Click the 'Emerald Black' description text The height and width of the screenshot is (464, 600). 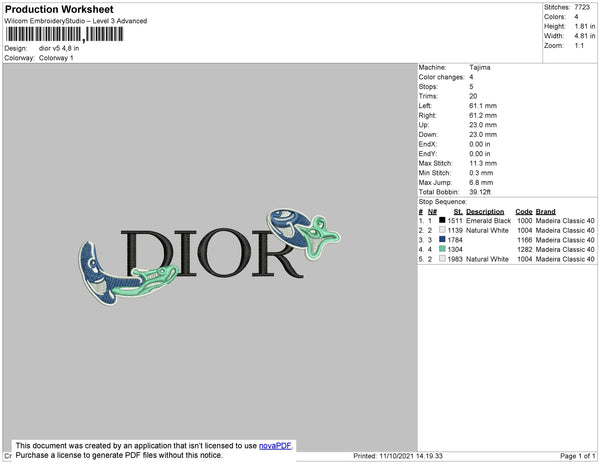coord(488,221)
